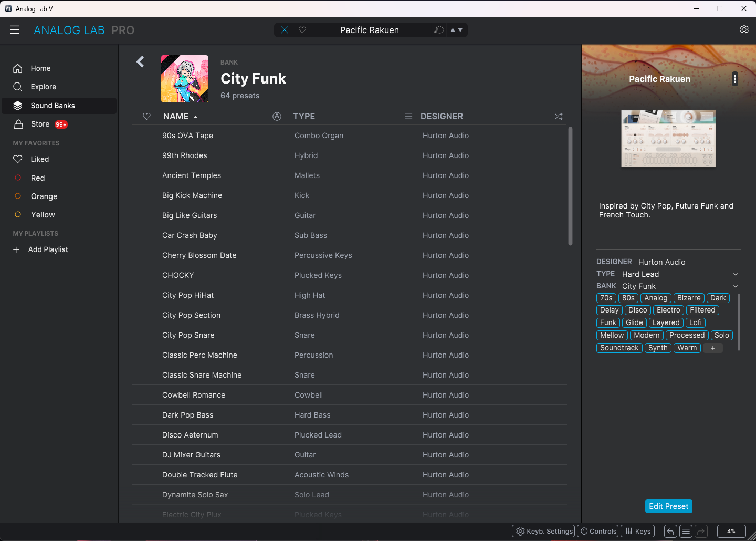Select the Ancient Temples preset

[x=350, y=175]
